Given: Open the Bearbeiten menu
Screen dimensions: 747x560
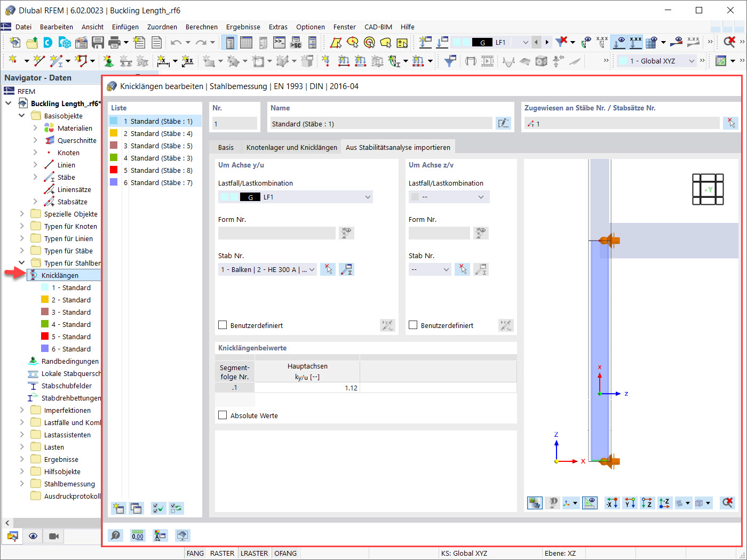Looking at the screenshot, I should (57, 27).
